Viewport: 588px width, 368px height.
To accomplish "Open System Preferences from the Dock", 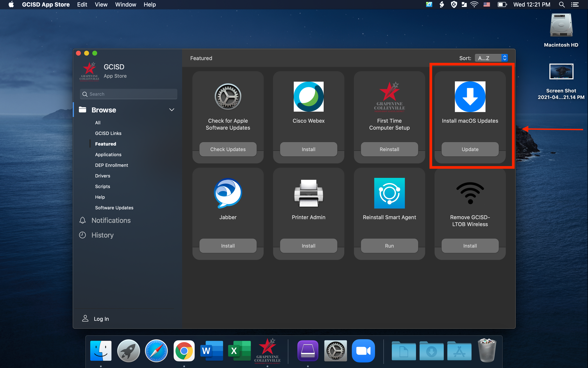I will (x=336, y=351).
